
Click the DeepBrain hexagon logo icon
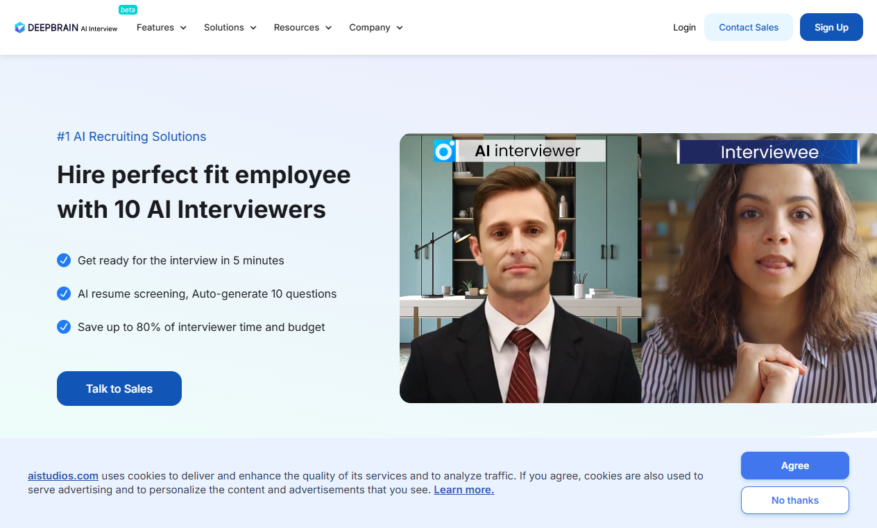(x=20, y=27)
